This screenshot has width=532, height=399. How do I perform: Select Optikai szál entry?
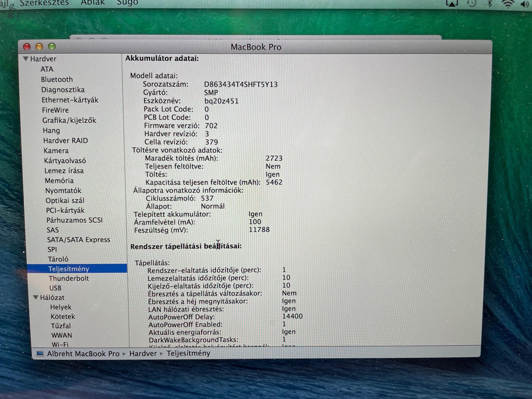(65, 200)
